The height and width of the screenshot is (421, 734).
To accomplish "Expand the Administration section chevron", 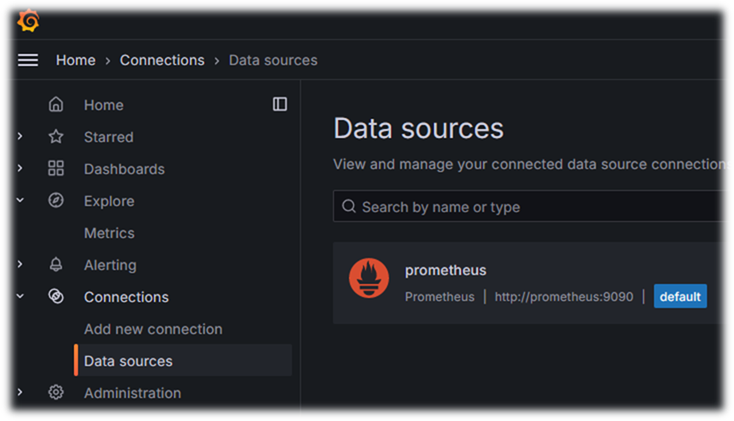I will click(x=20, y=392).
